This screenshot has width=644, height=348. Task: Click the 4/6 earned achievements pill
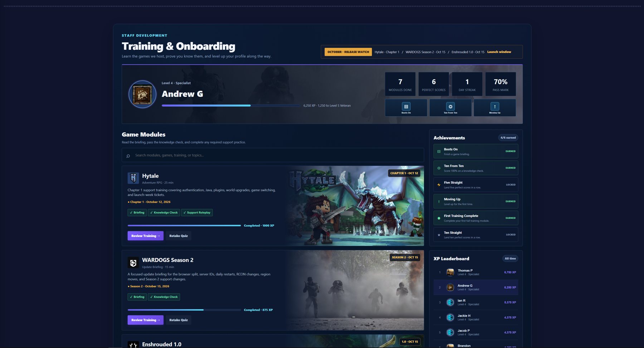click(x=508, y=137)
